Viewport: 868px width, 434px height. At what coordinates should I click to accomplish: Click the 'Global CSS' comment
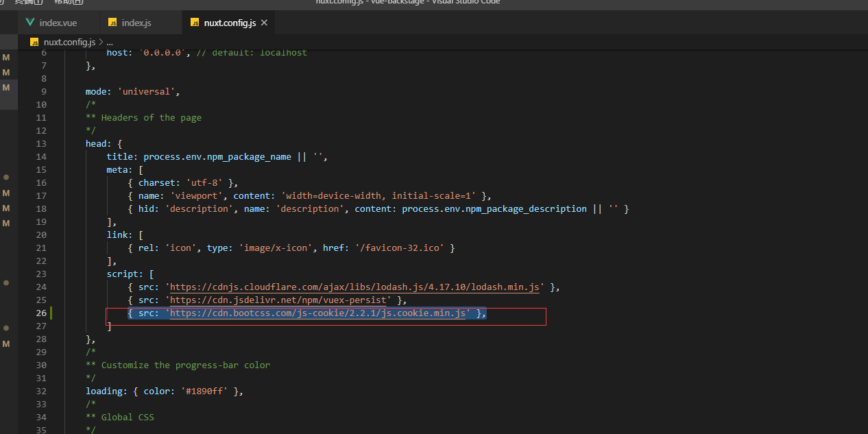(128, 418)
